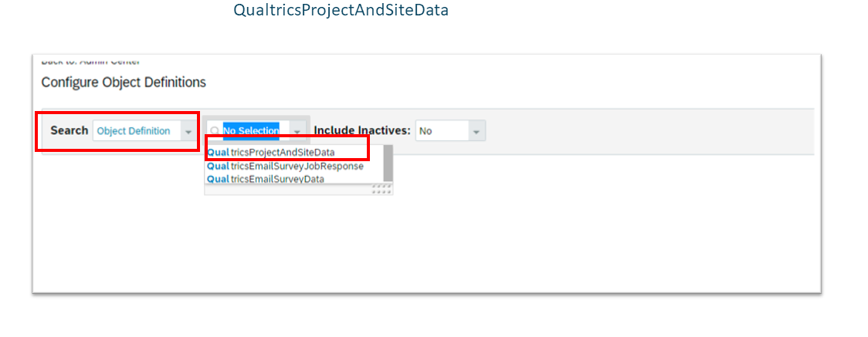The height and width of the screenshot is (337, 868).
Task: Go back to Admin Center link
Action: (x=90, y=60)
